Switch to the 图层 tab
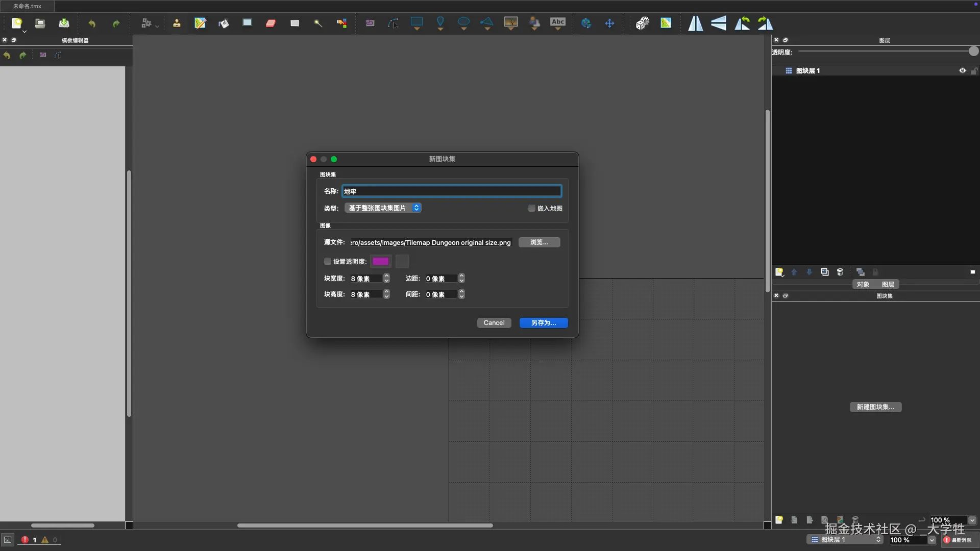980x551 pixels. point(888,284)
